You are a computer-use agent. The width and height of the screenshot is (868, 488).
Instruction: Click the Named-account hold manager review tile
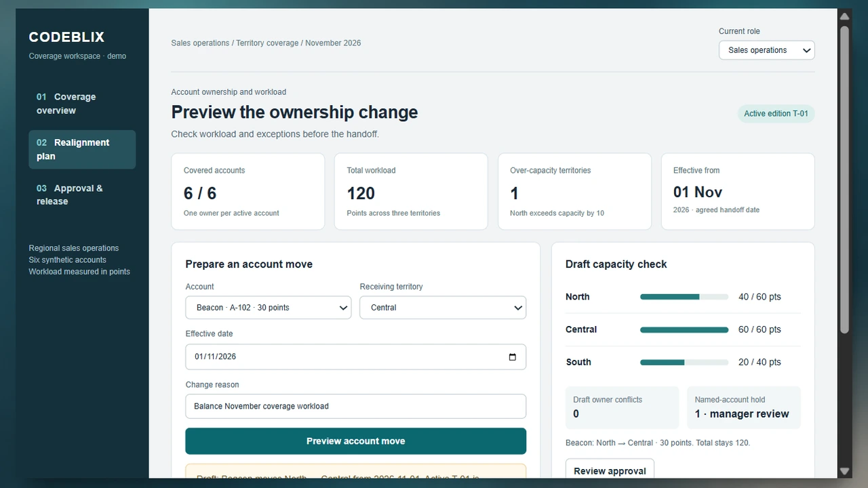coord(743,408)
